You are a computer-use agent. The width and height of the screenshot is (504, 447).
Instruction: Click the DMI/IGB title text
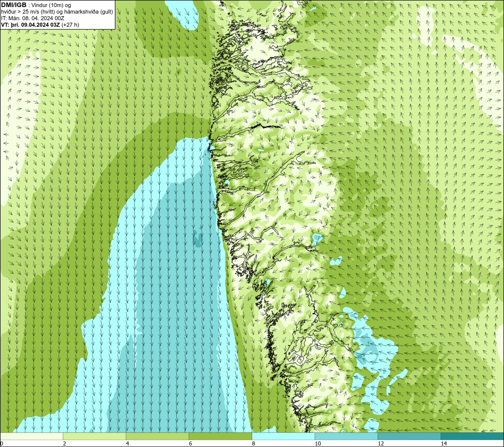[x=14, y=5]
